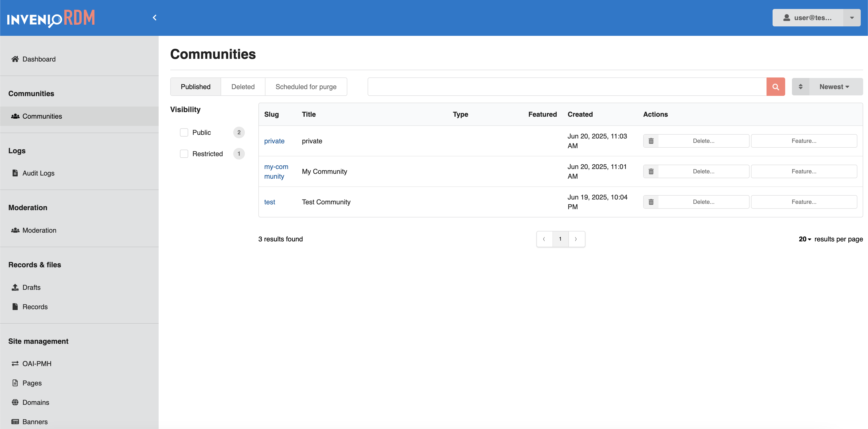This screenshot has width=868, height=429.
Task: Click Feature... for the private community
Action: coord(804,141)
